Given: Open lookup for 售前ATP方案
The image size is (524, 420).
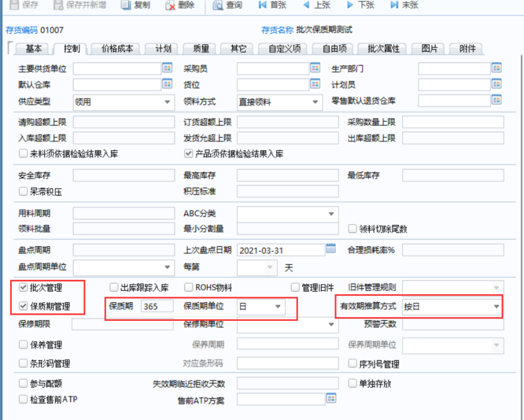Looking at the screenshot, I should [x=331, y=398].
